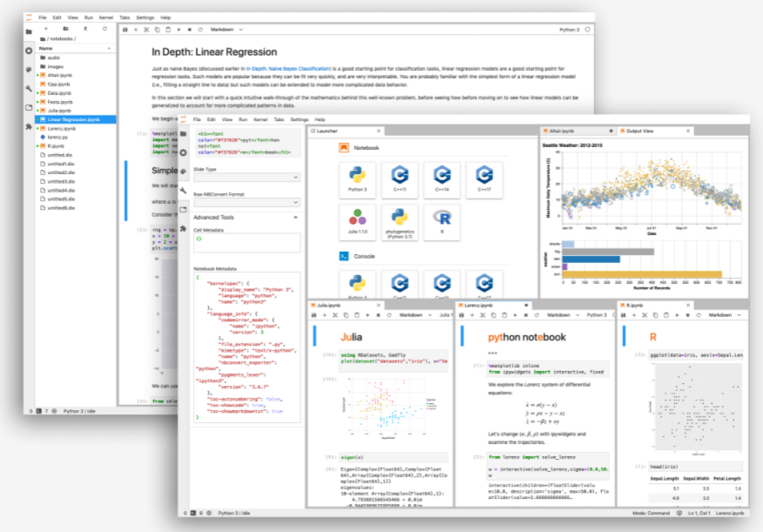This screenshot has width=763, height=532.
Task: Open the wrench notebook tools sidebar icon
Action: tap(183, 191)
